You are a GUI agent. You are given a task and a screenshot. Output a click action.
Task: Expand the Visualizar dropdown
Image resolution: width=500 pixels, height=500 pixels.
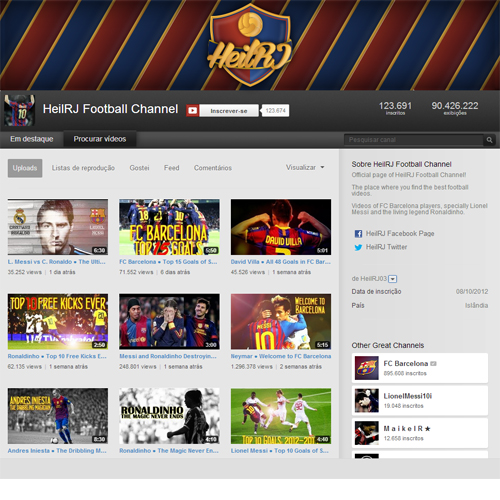tap(305, 167)
